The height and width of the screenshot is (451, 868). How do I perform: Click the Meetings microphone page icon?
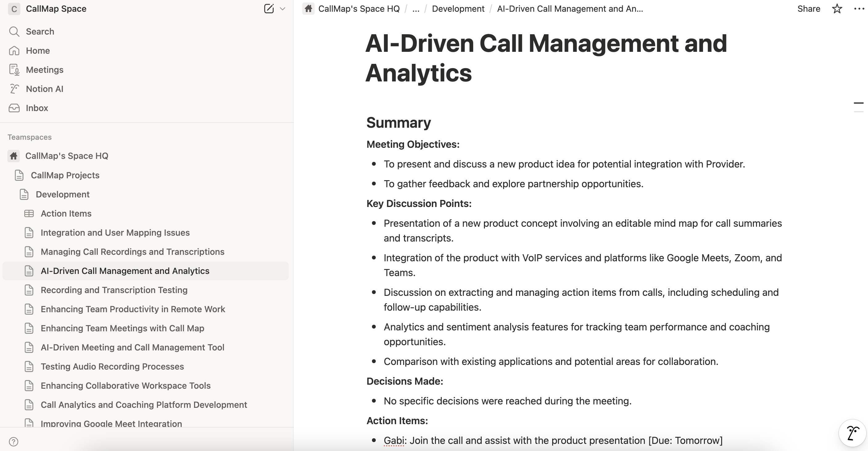14,70
